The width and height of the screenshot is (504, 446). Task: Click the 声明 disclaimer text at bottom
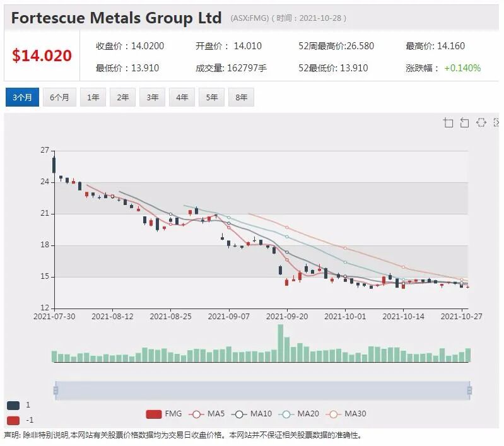click(183, 435)
